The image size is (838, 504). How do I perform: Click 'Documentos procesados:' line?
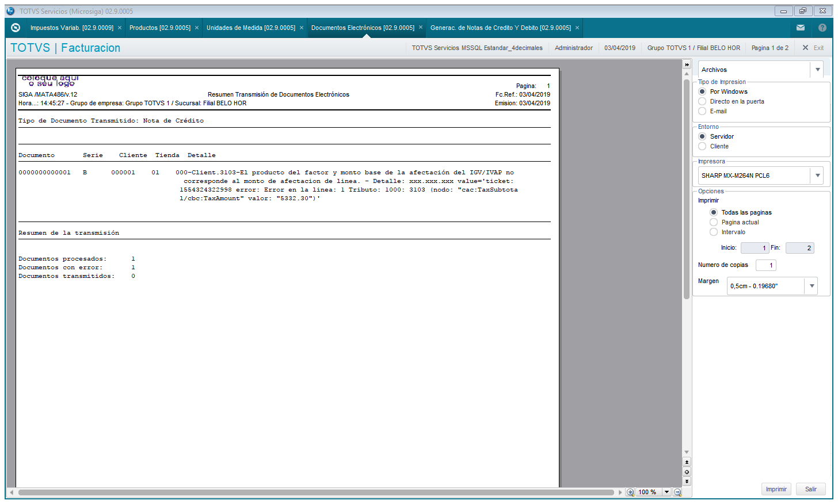tap(77, 259)
